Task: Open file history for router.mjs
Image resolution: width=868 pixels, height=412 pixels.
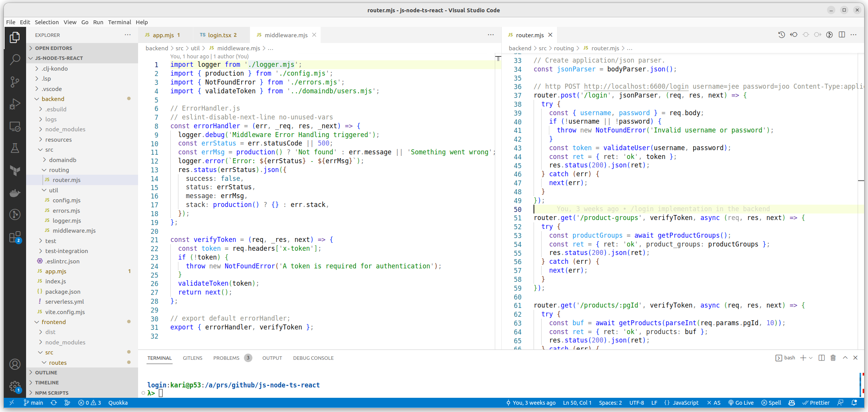Action: (x=781, y=35)
